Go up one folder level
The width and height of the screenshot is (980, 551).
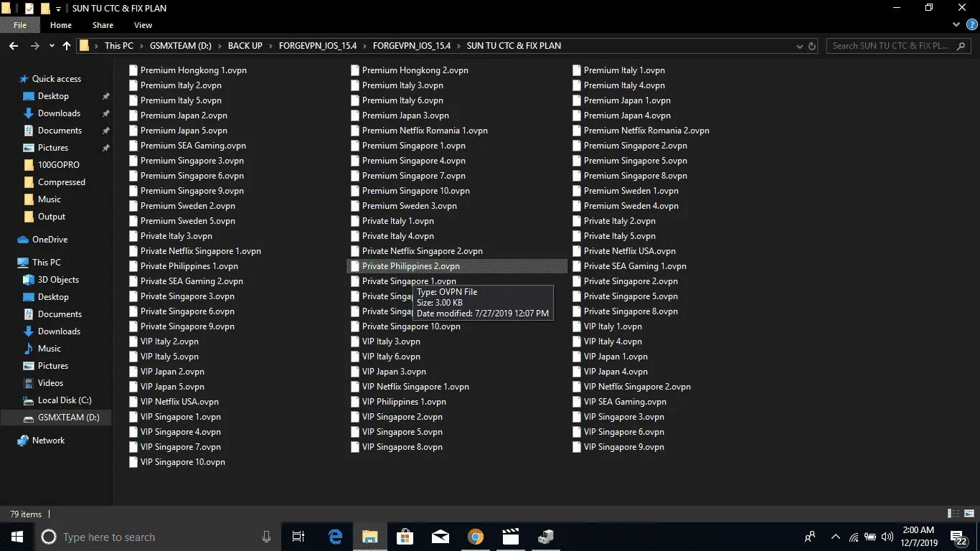pos(67,46)
